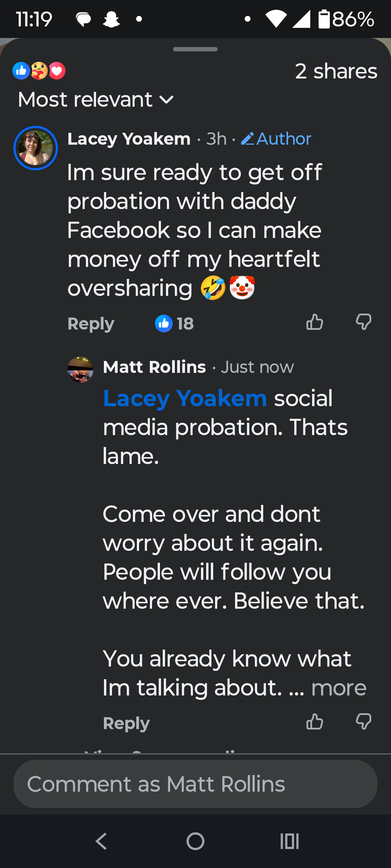View post reactions emoji summary
Image resolution: width=391 pixels, height=868 pixels.
click(39, 71)
